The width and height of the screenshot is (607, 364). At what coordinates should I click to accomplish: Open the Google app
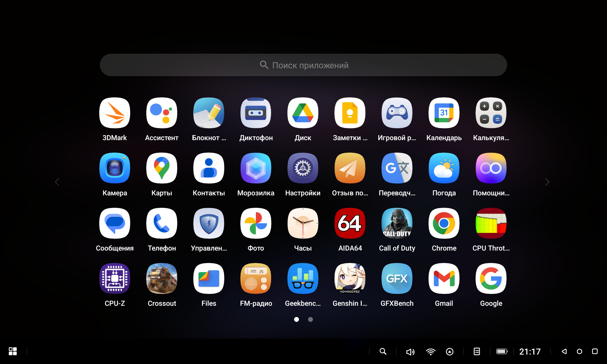(491, 278)
